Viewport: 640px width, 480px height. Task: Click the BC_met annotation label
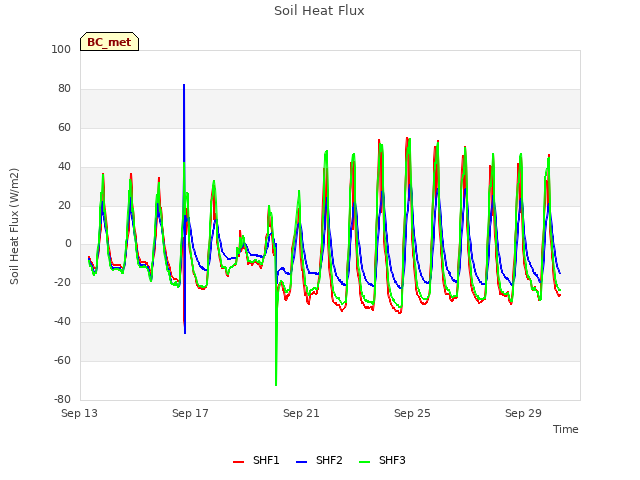[109, 42]
